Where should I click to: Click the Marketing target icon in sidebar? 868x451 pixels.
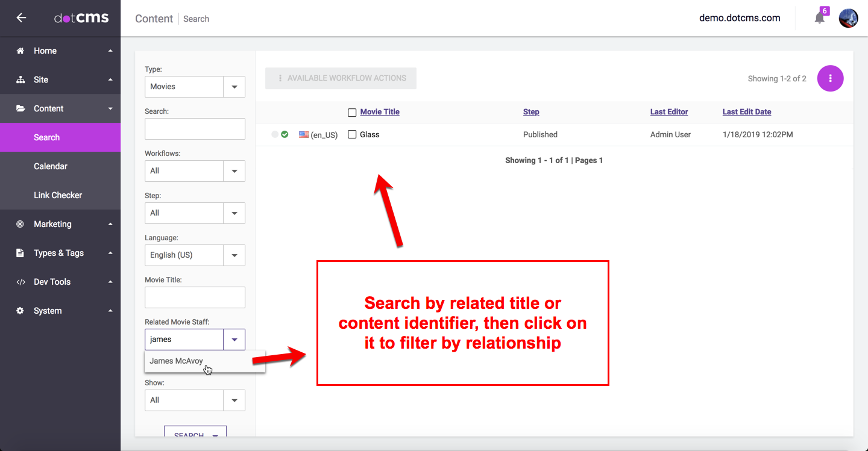pyautogui.click(x=20, y=224)
